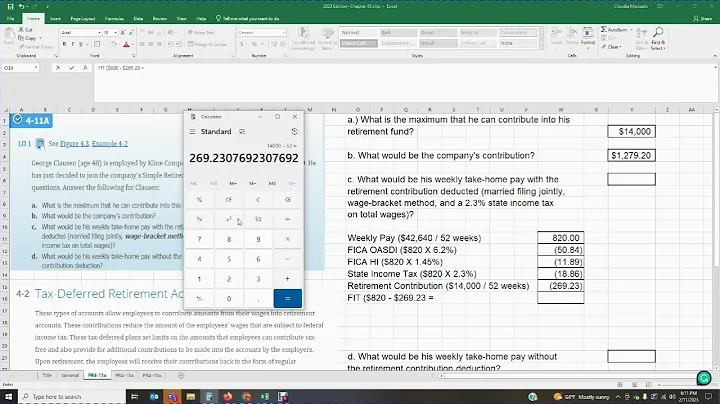The height and width of the screenshot is (404, 720).
Task: Click the red Font Color button
Action: [x=126, y=45]
